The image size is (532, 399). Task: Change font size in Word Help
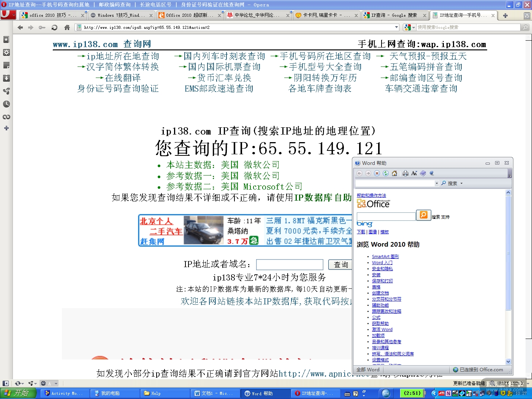click(414, 173)
